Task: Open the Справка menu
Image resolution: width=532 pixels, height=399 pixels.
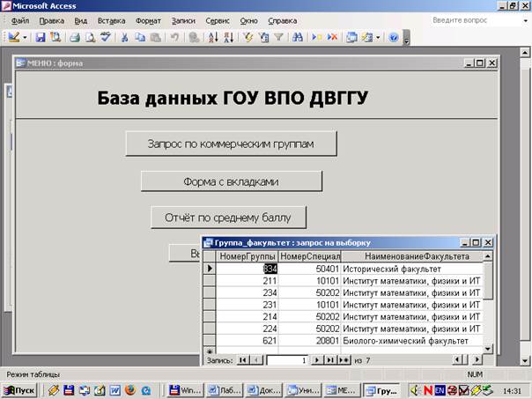Action: 282,20
